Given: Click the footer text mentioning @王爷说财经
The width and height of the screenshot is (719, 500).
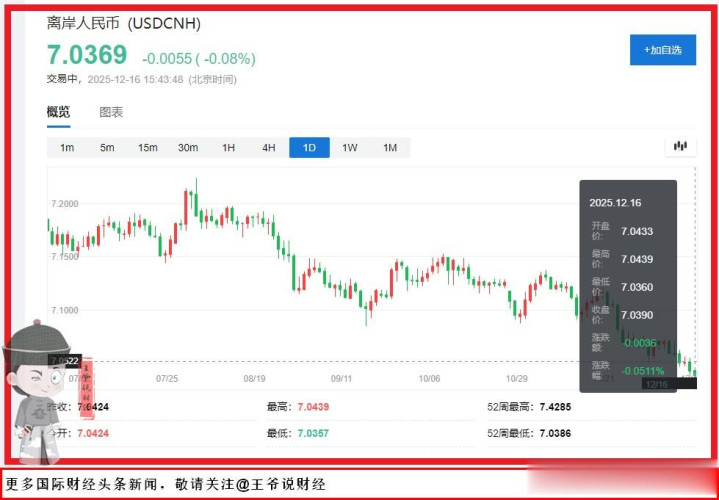Looking at the screenshot, I should pos(166,484).
